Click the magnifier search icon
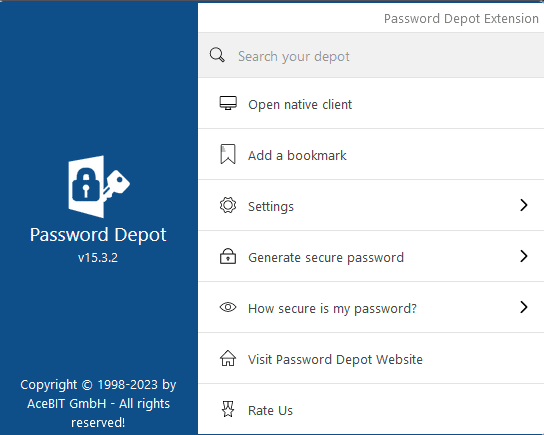Image resolution: width=544 pixels, height=435 pixels. click(217, 55)
